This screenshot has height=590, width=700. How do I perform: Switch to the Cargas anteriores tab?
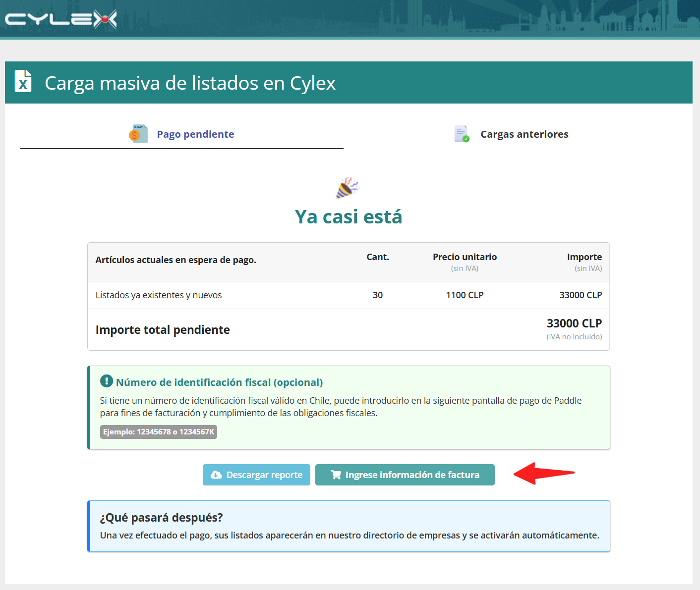point(511,134)
